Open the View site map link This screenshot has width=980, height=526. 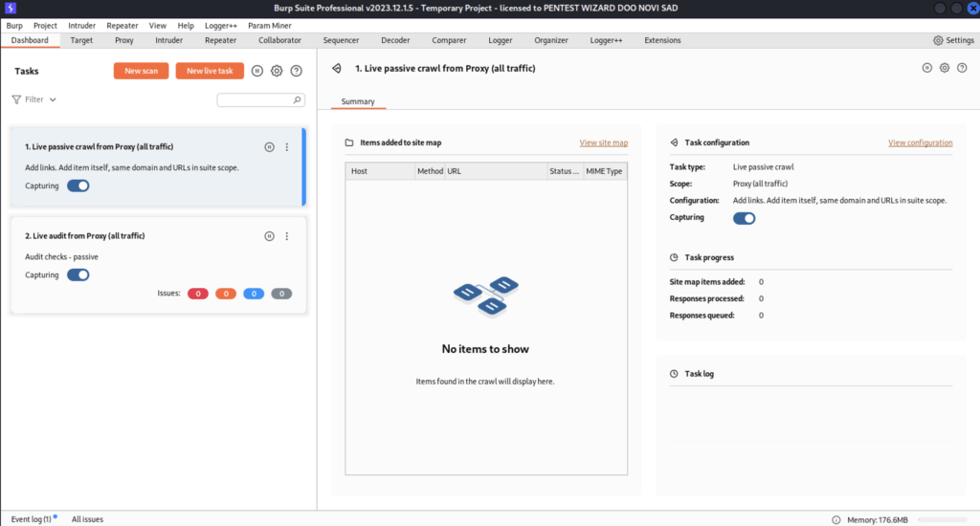[604, 142]
